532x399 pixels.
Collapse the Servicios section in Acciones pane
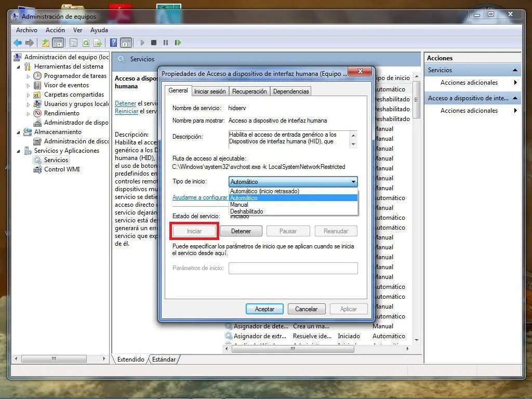(x=515, y=70)
